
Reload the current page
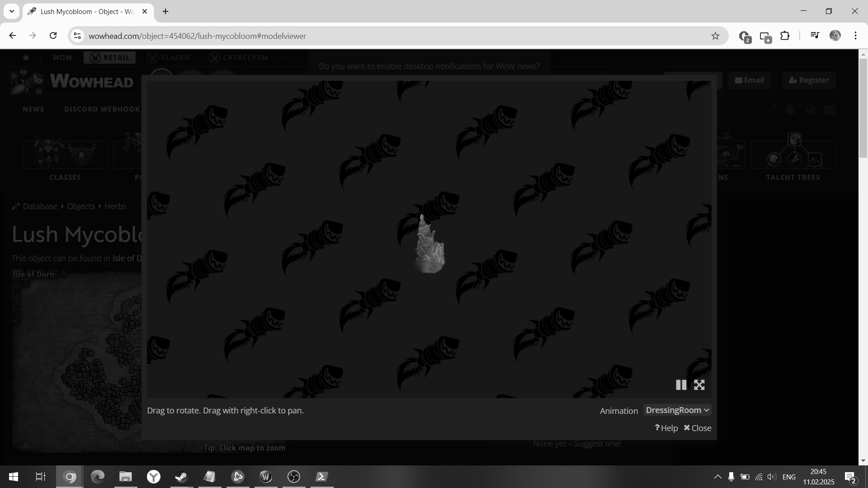53,36
